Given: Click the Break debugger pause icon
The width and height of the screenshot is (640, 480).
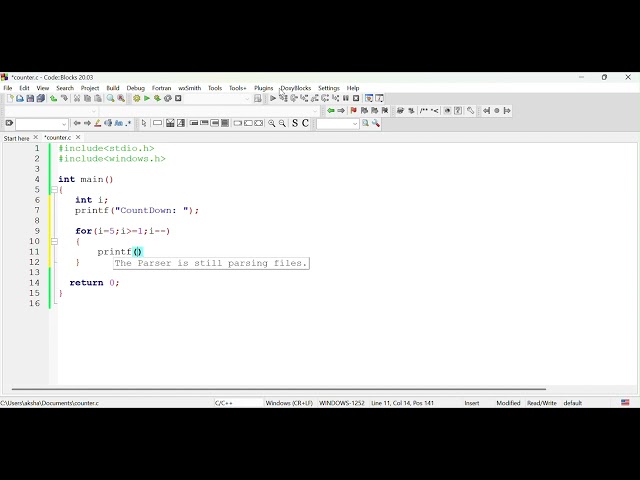Looking at the screenshot, I should pos(346,98).
